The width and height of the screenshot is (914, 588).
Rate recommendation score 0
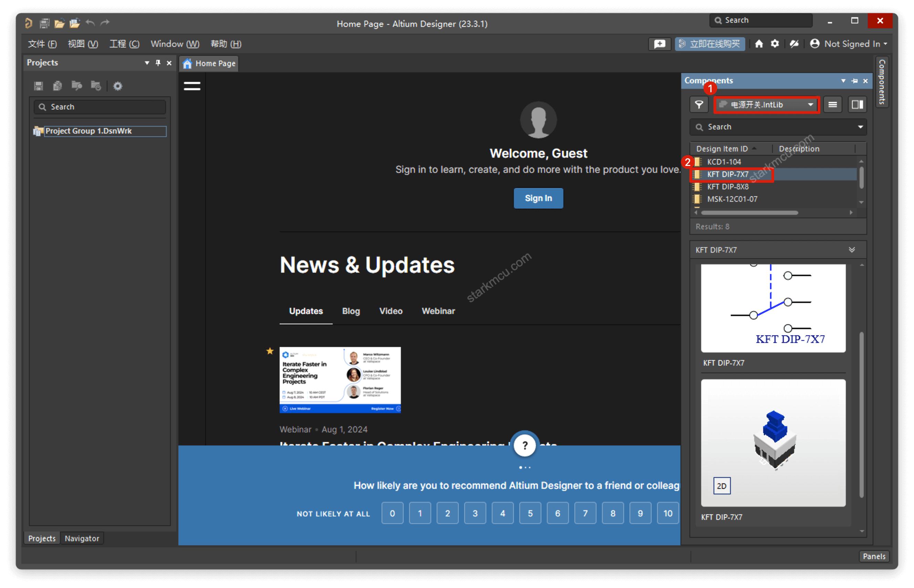click(x=392, y=513)
